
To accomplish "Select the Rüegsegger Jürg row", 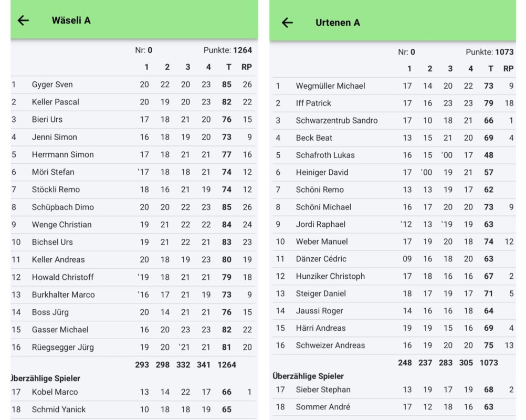I will 63,347.
